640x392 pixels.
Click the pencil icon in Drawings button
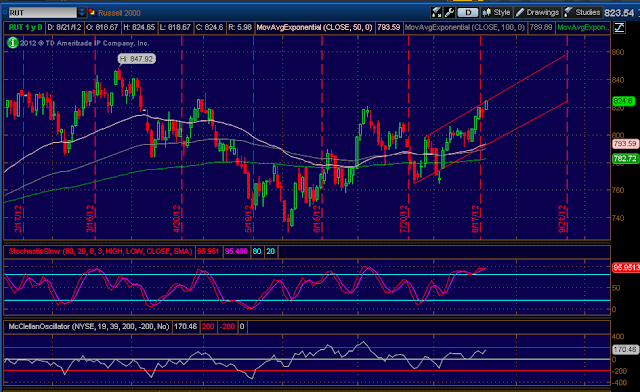pos(520,13)
